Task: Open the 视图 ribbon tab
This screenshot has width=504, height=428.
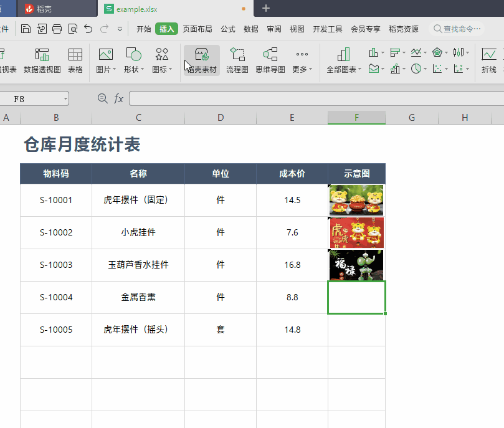Action: point(297,29)
